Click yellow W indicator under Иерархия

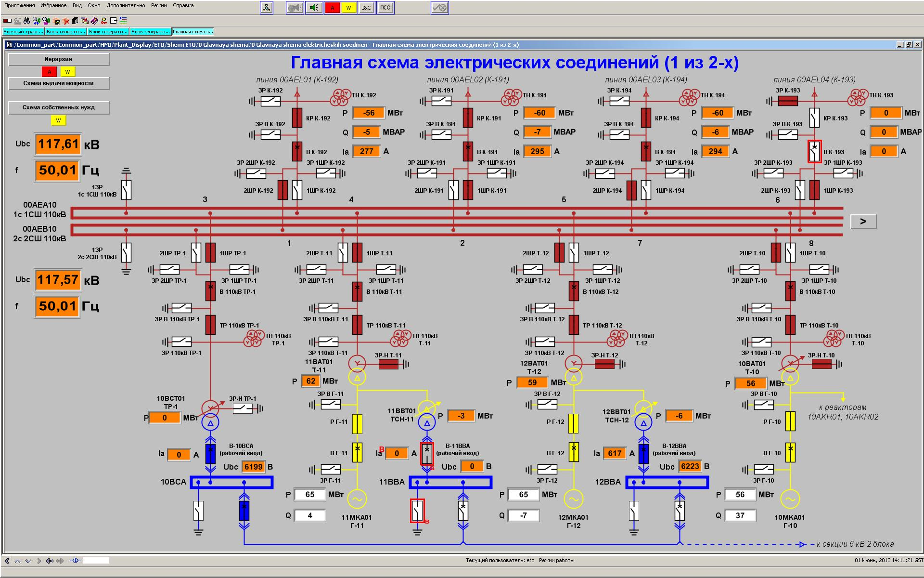pyautogui.click(x=67, y=72)
